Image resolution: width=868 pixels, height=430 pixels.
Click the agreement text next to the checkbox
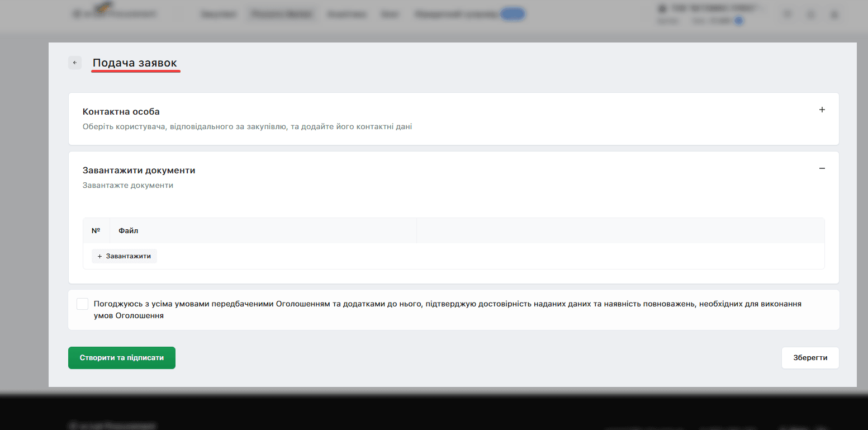pyautogui.click(x=448, y=310)
